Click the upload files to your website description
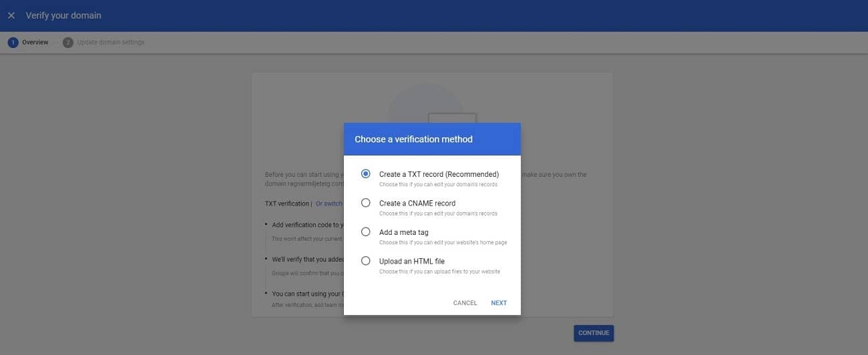 click(x=439, y=272)
